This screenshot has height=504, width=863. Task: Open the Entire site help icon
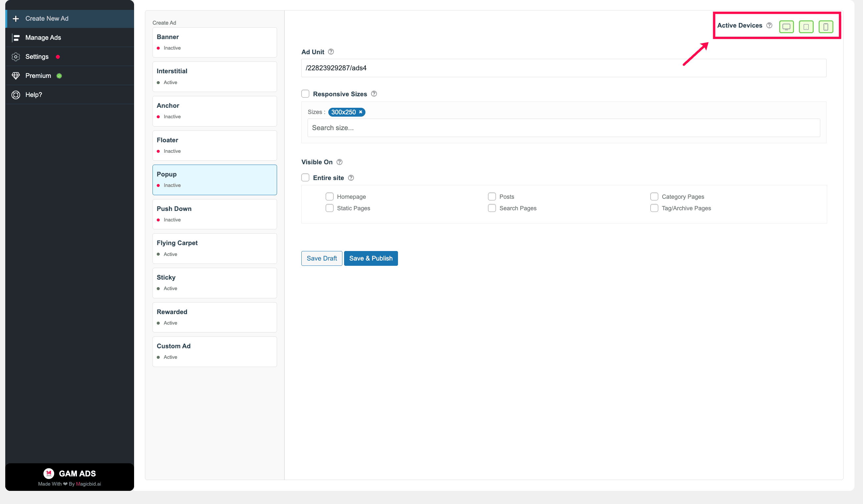coord(351,178)
